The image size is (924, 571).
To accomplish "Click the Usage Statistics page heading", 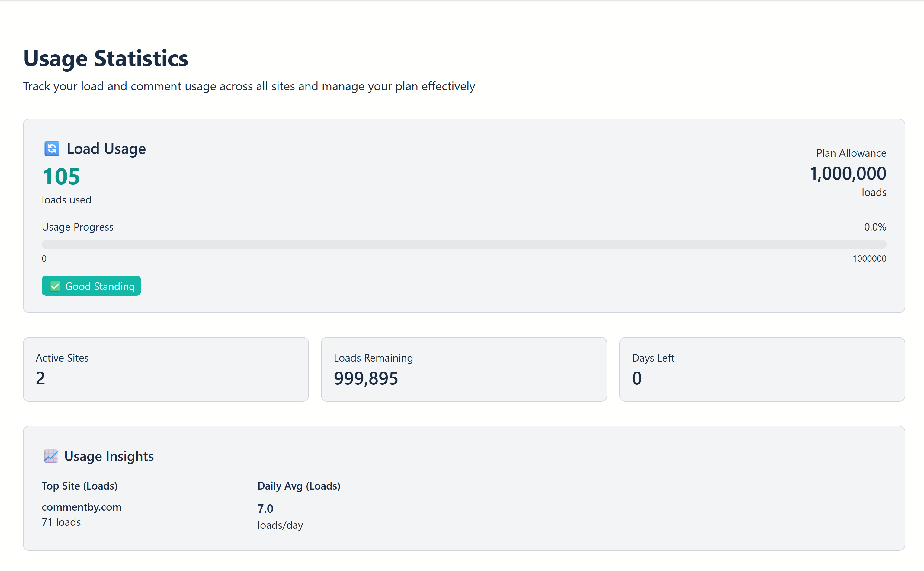I will (106, 59).
